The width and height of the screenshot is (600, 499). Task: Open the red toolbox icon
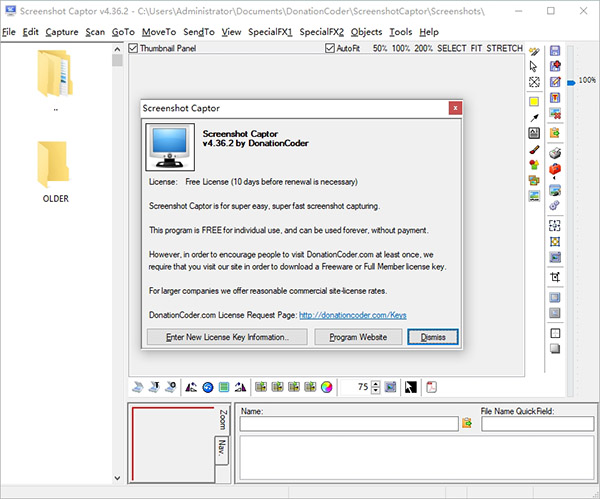555,169
